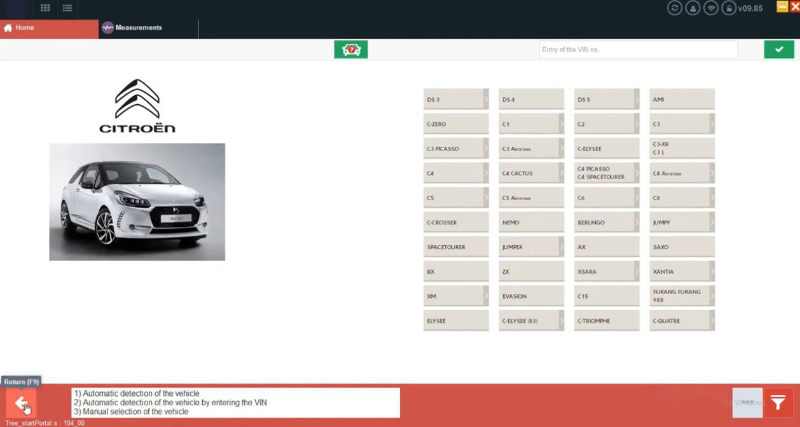Select the SAXO model
The height and width of the screenshot is (427, 800).
click(x=682, y=247)
